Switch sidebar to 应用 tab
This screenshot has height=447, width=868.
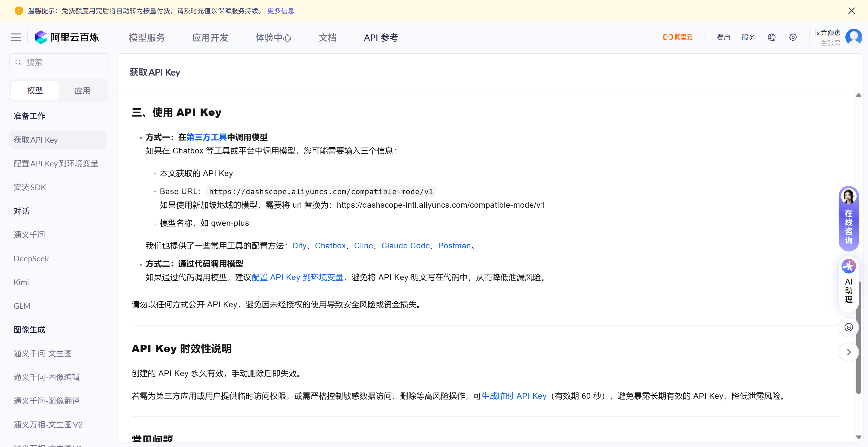pyautogui.click(x=82, y=91)
